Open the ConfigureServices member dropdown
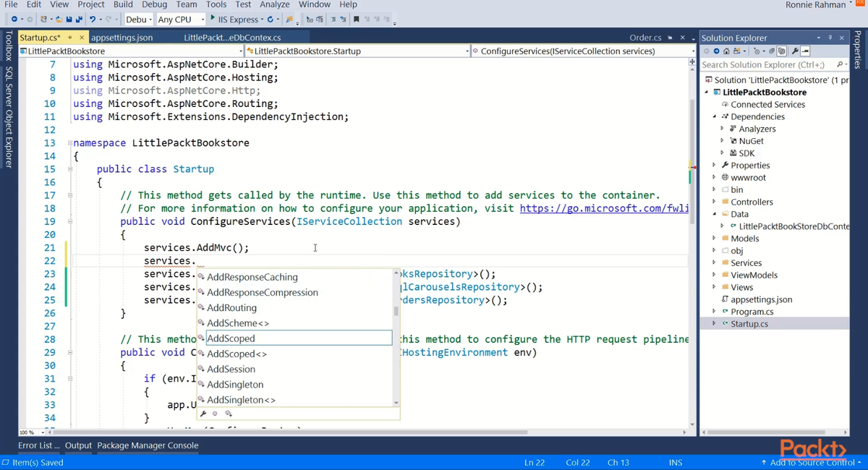This screenshot has height=470, width=868. click(x=583, y=51)
